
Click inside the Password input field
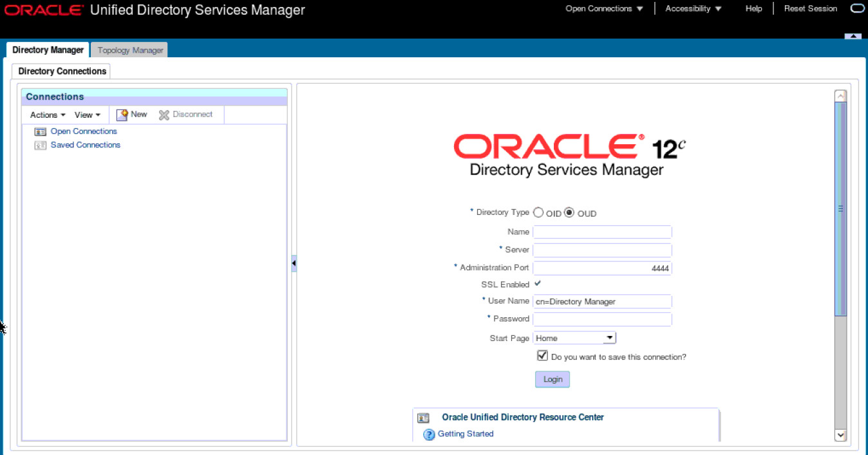[x=601, y=319]
